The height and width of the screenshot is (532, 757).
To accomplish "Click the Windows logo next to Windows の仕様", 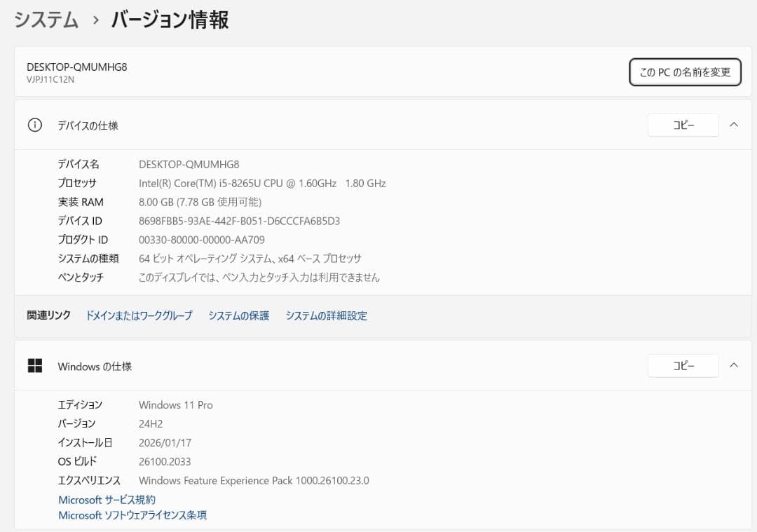I will [35, 365].
